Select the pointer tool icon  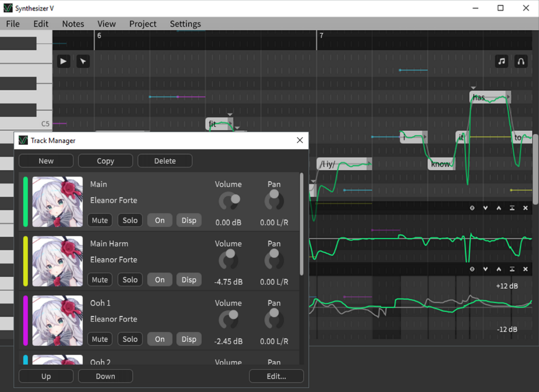(83, 61)
